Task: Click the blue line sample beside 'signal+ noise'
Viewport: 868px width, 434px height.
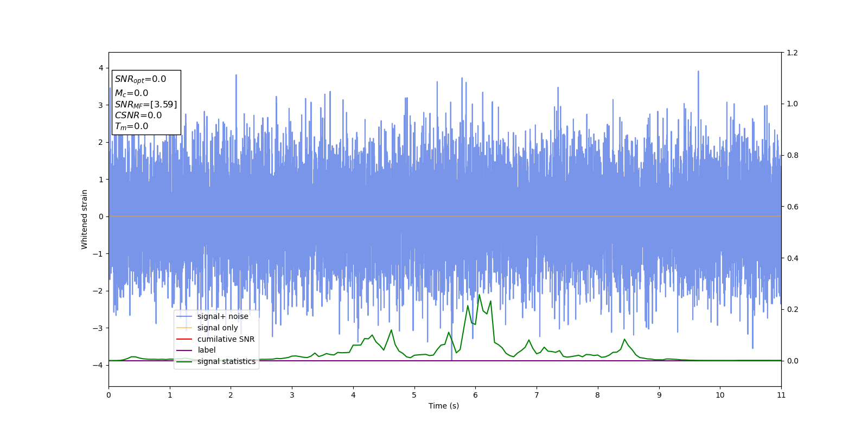Action: click(184, 317)
